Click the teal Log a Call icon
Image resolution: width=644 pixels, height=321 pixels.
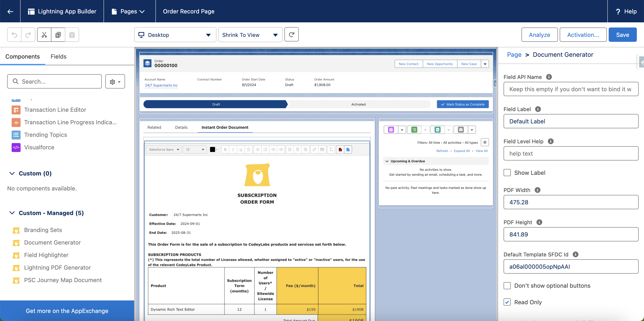click(x=438, y=129)
